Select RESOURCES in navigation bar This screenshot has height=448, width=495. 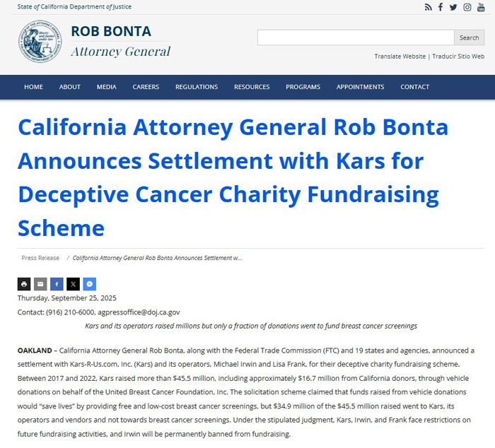pos(252,87)
